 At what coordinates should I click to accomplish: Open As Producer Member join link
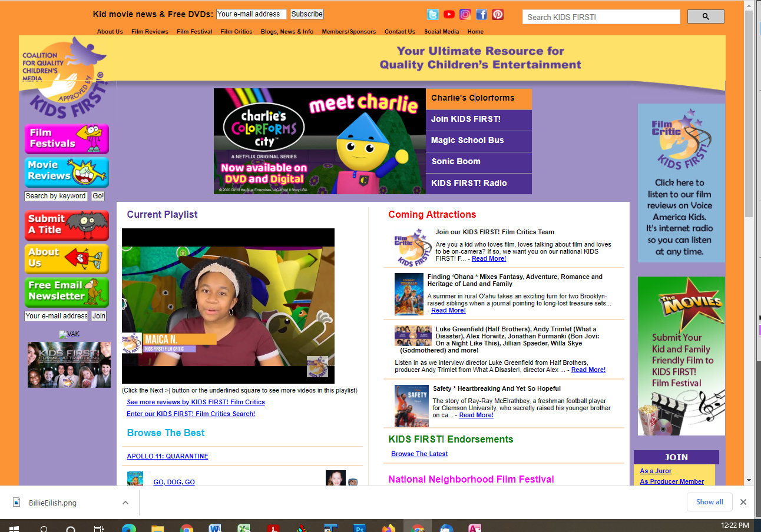pos(672,481)
